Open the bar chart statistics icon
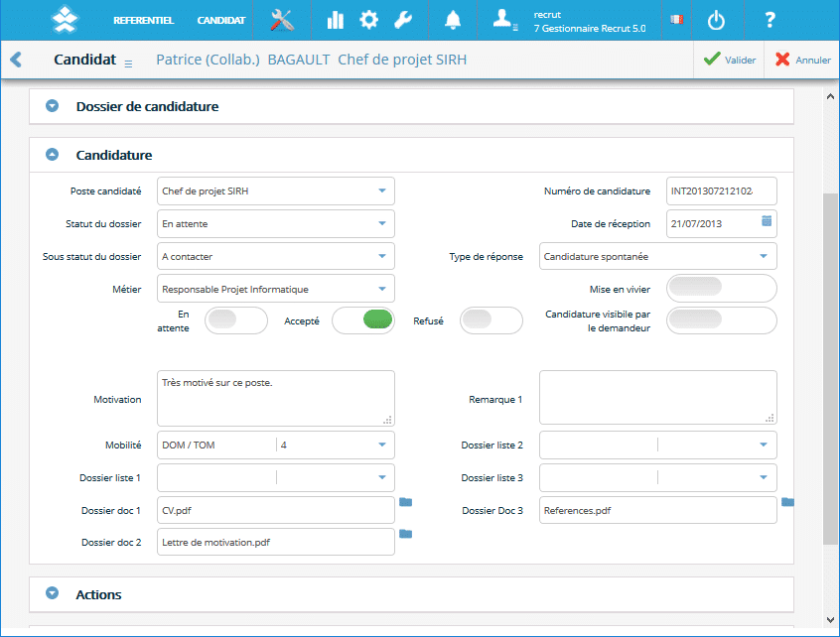The height and width of the screenshot is (637, 840). click(336, 21)
